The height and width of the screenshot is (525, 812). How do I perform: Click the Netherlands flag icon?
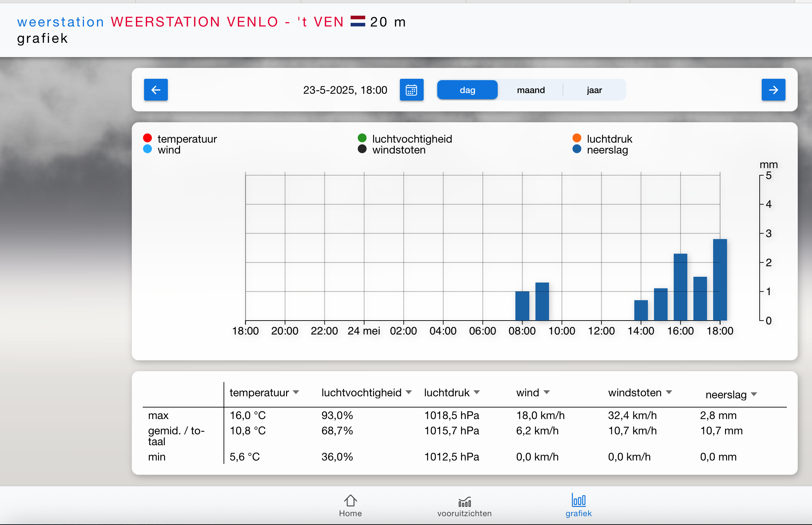tap(358, 21)
